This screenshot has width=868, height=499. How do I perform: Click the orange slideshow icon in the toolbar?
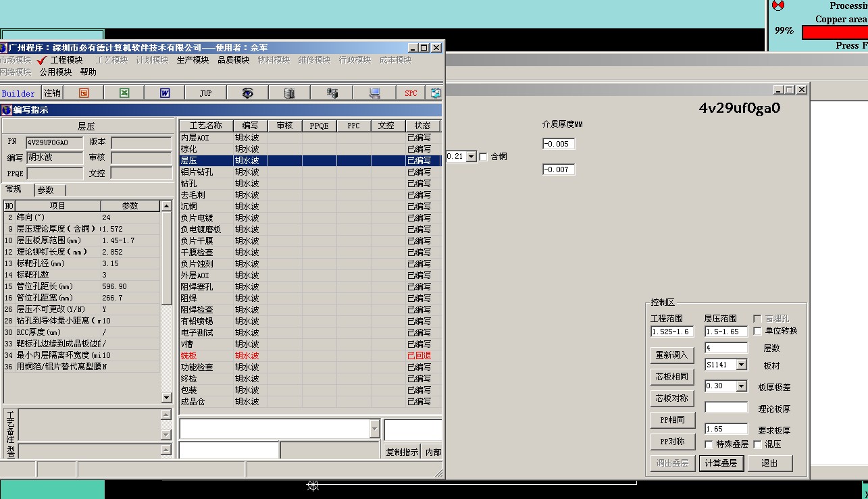click(x=84, y=93)
